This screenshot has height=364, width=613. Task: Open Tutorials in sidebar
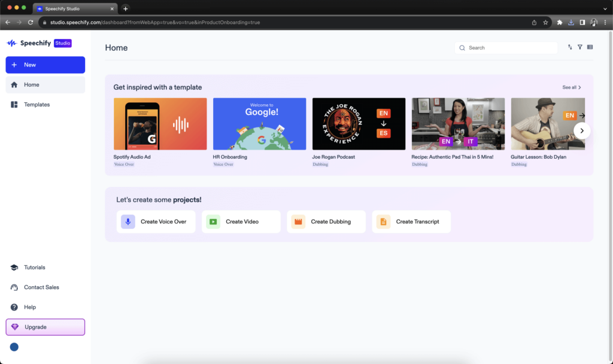pyautogui.click(x=45, y=268)
